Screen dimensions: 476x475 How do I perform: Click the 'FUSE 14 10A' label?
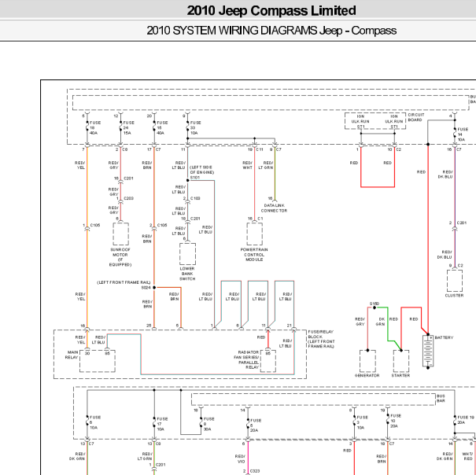point(463,134)
